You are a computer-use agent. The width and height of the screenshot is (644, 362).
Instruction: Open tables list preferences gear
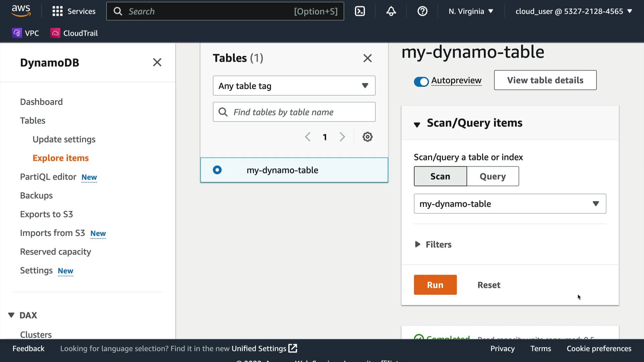pos(367,137)
